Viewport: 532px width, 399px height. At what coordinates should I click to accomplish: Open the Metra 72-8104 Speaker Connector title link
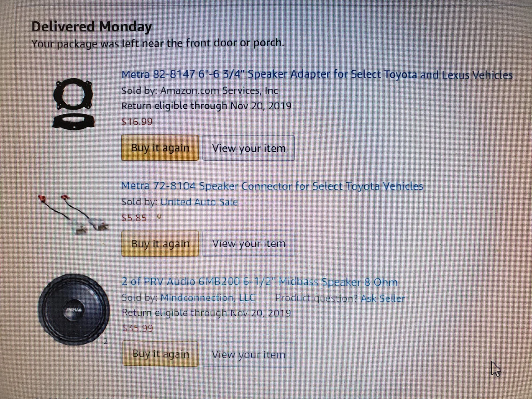(272, 186)
